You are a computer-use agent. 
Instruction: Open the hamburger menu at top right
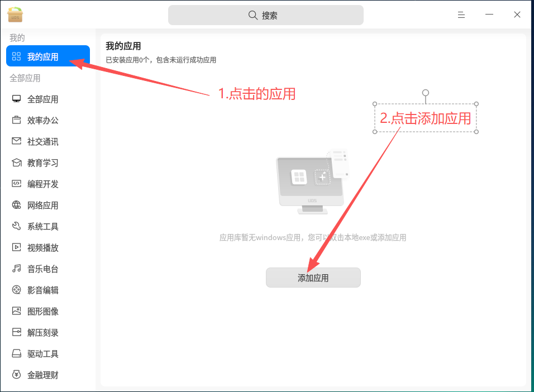(461, 15)
